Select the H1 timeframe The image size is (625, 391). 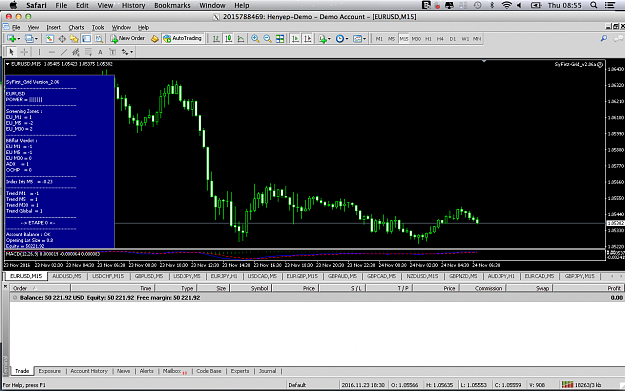[x=428, y=39]
